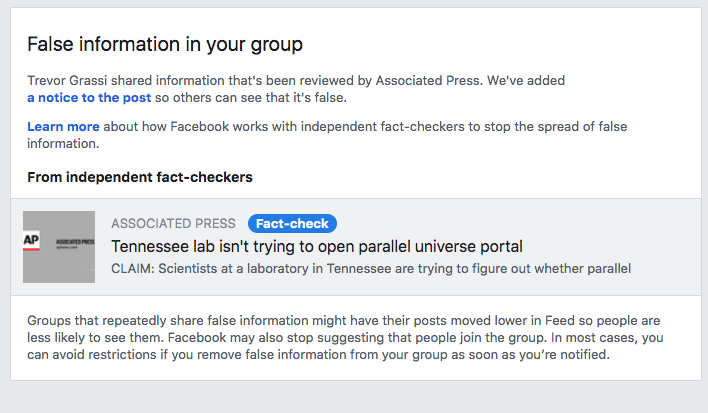
Task: Click the small Associated Press wordmark in thumbnail
Action: click(x=75, y=242)
